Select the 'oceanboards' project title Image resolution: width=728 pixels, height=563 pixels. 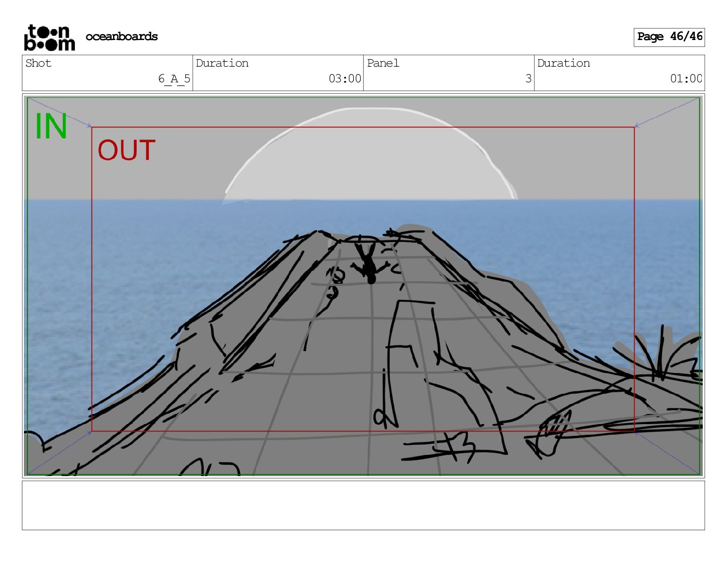pos(121,36)
